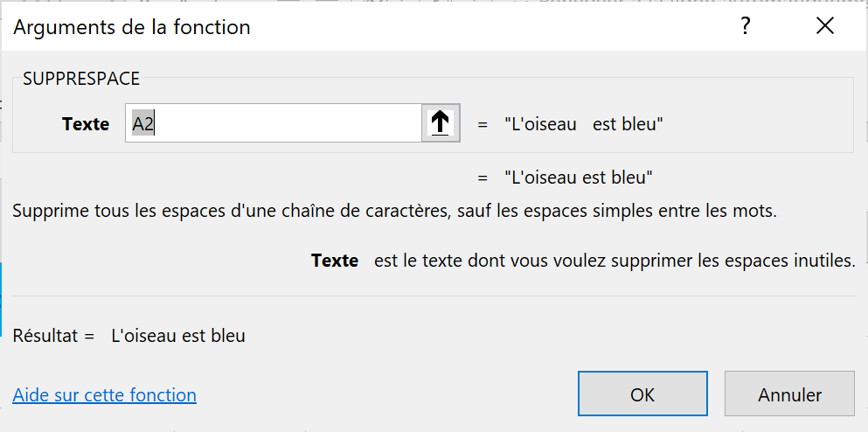Open help with the question mark button
Image resolution: width=868 pixels, height=432 pixels.
pyautogui.click(x=746, y=27)
